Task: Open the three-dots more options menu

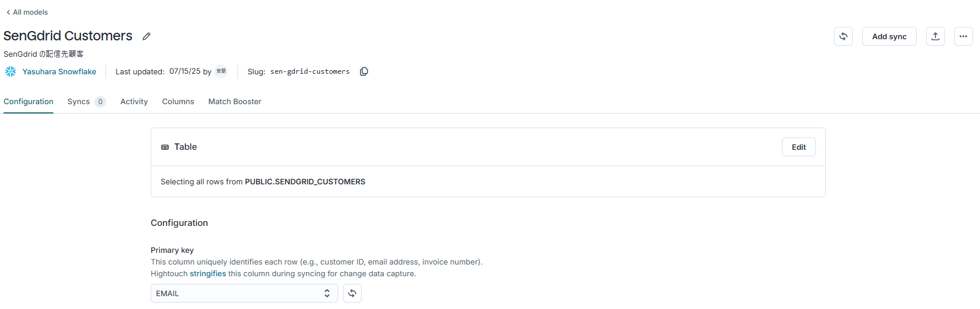Action: (x=964, y=36)
